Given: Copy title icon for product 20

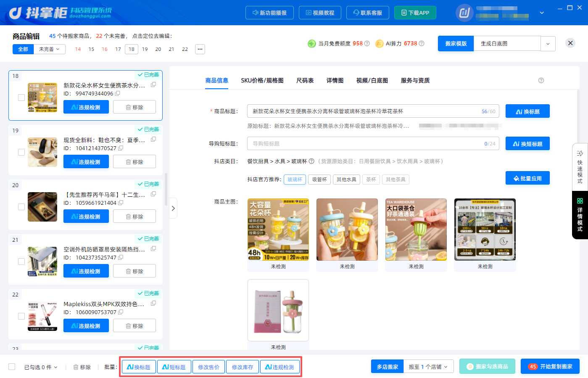Looking at the screenshot, I should tap(153, 194).
